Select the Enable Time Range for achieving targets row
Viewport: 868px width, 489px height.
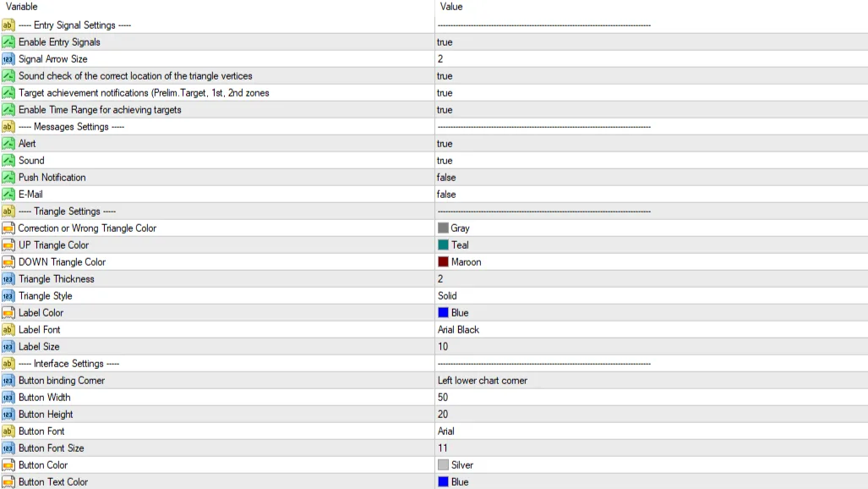100,110
